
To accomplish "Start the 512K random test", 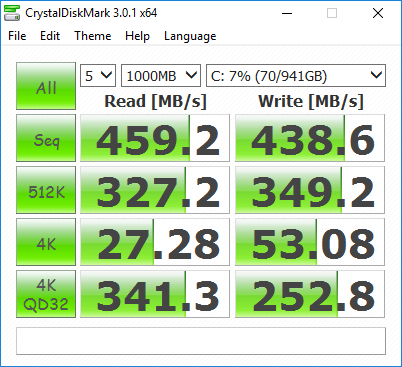I will pyautogui.click(x=46, y=190).
